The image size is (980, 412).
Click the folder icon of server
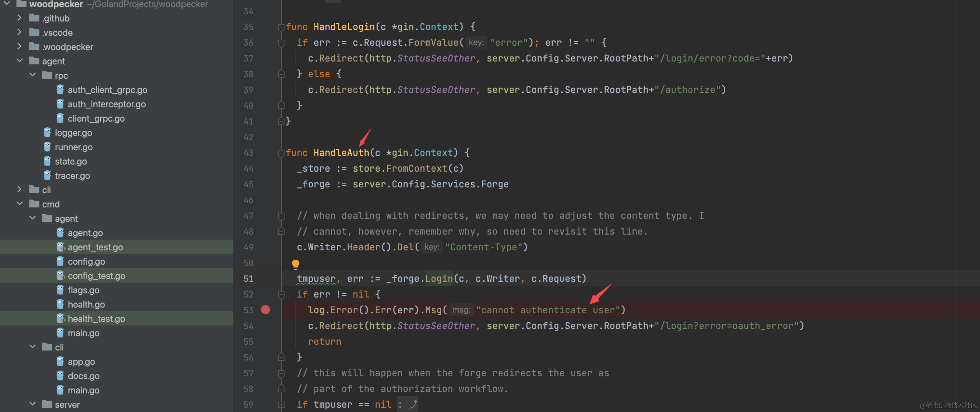pyautogui.click(x=47, y=404)
